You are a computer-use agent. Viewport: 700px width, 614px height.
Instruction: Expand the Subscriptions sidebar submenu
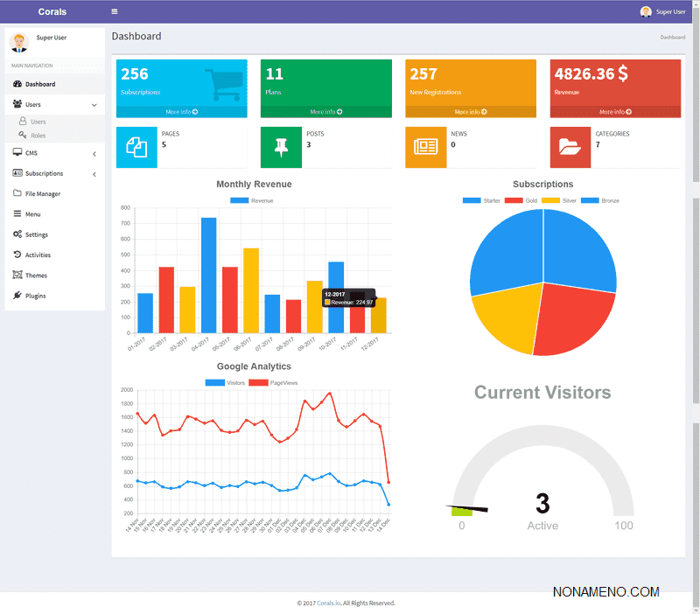(x=94, y=174)
